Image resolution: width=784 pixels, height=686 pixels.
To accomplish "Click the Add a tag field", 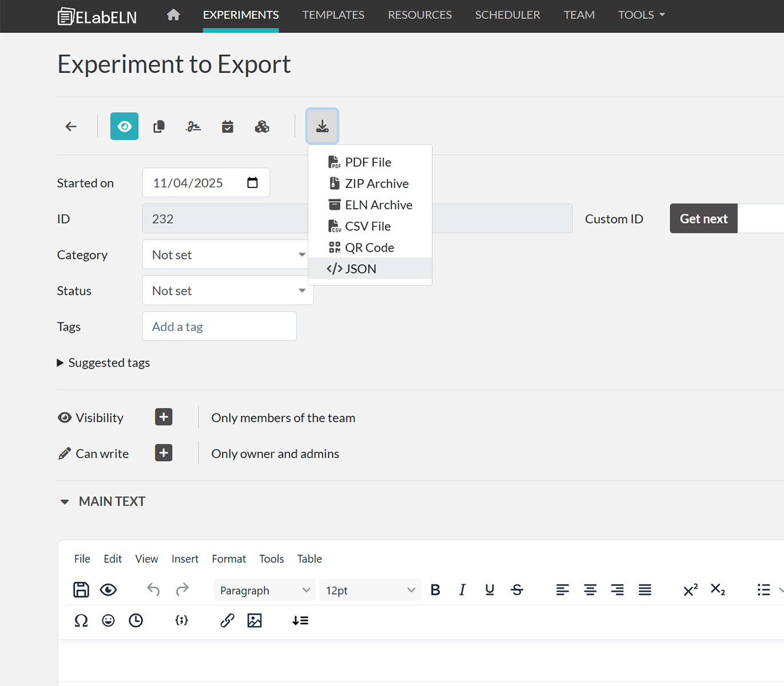I will (219, 326).
